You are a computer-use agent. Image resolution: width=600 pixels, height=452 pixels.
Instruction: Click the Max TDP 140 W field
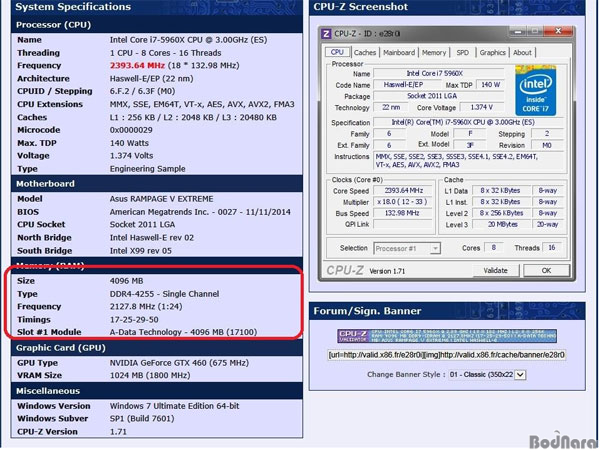click(490, 85)
